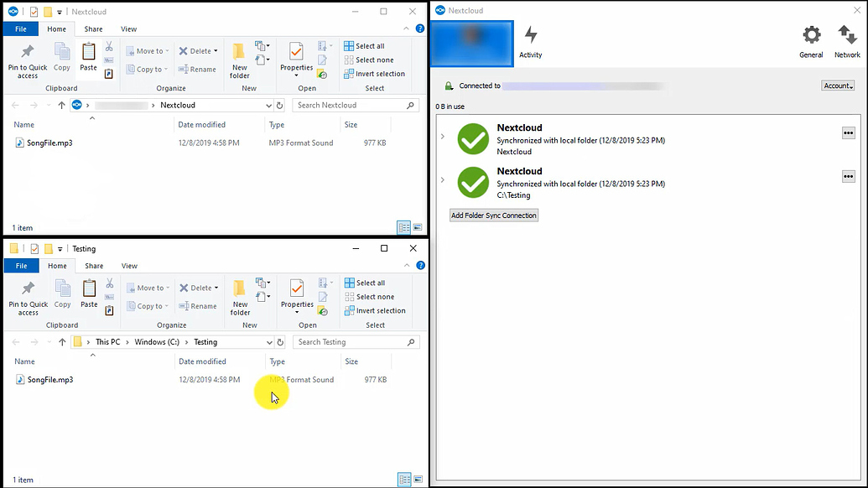Open the Account dropdown button
Screen dimensions: 868x488
838,86
